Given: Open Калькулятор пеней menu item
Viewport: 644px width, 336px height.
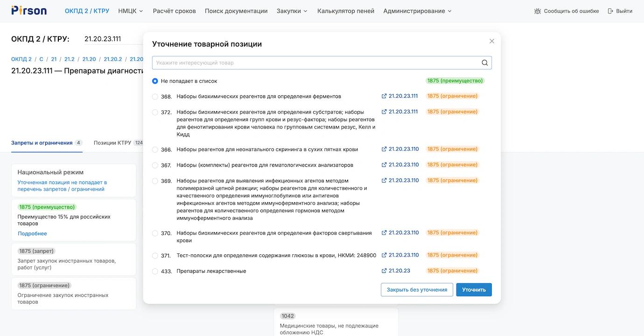Looking at the screenshot, I should pyautogui.click(x=345, y=11).
